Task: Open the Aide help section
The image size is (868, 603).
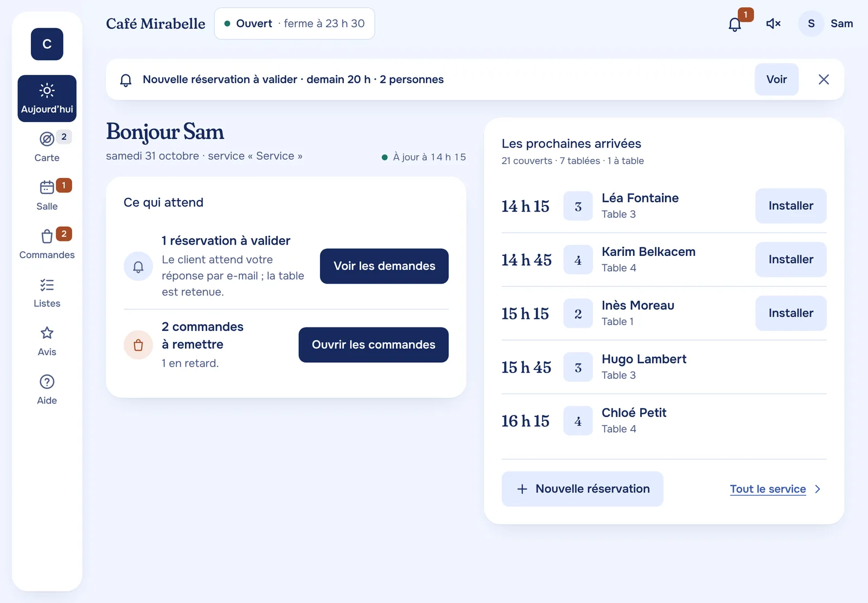Action: [x=47, y=389]
